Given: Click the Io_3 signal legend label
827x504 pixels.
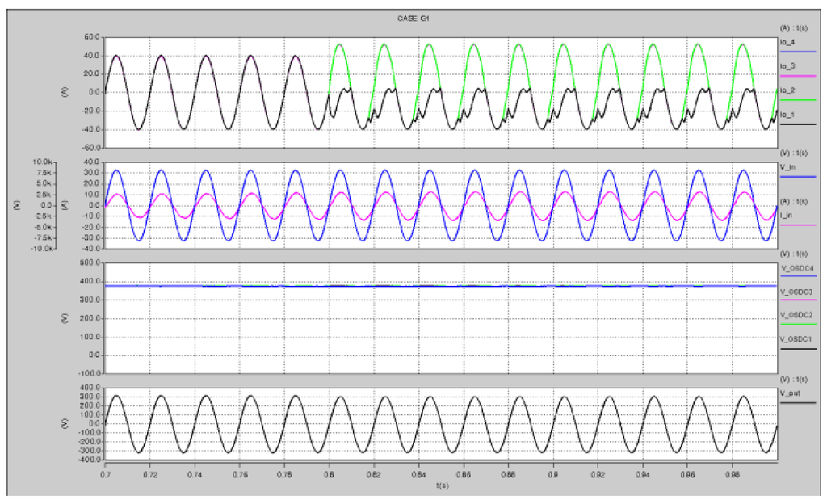Looking at the screenshot, I should [786, 67].
